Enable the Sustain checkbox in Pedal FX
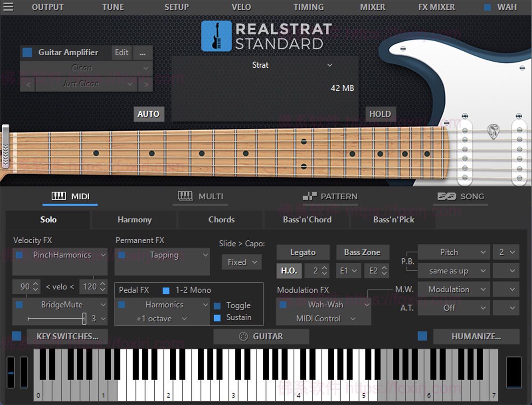Image resolution: width=532 pixels, height=405 pixels. pyautogui.click(x=217, y=317)
